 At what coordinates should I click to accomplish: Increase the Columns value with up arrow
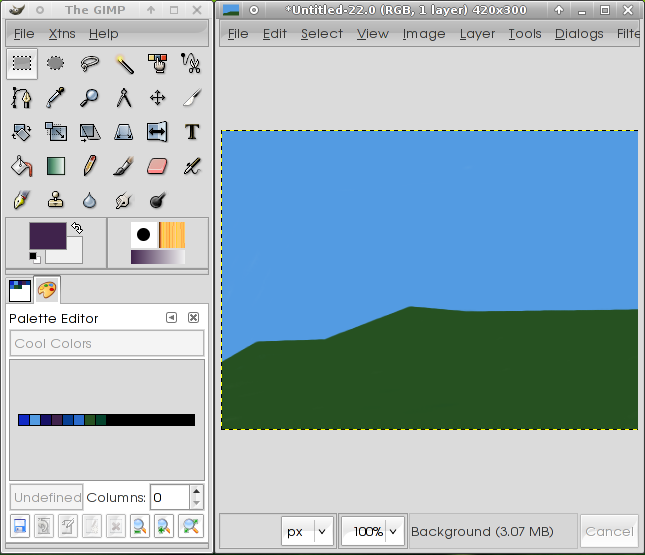click(197, 491)
